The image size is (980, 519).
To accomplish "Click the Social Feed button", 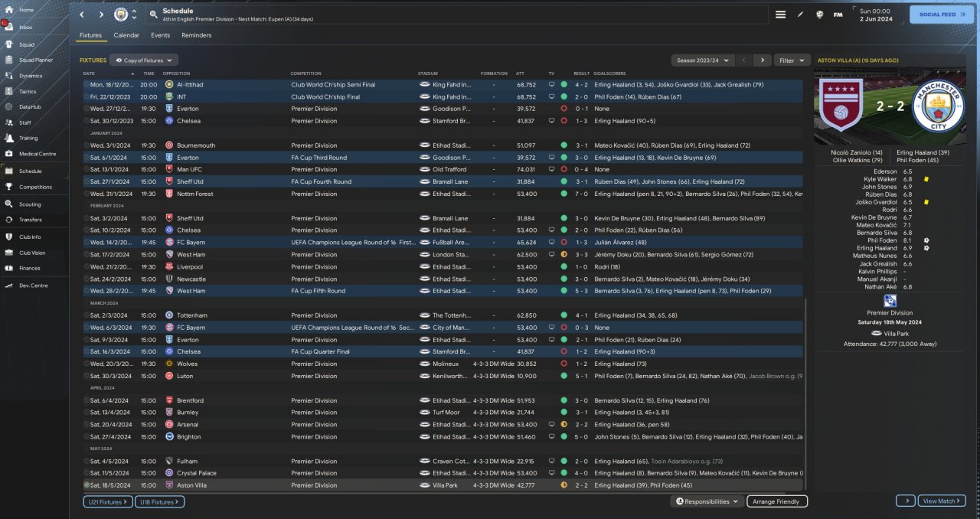I will [941, 15].
